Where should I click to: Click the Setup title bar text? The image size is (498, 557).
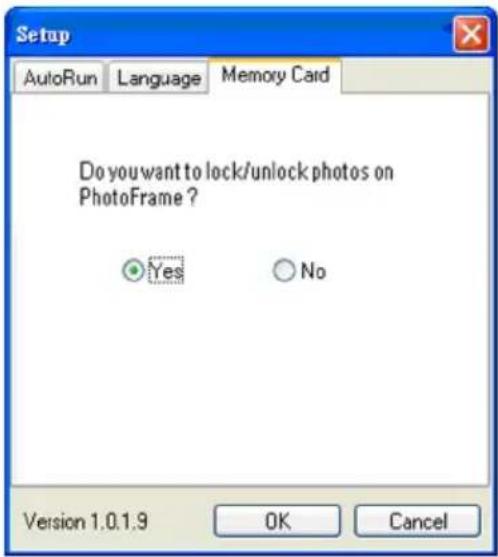point(43,35)
